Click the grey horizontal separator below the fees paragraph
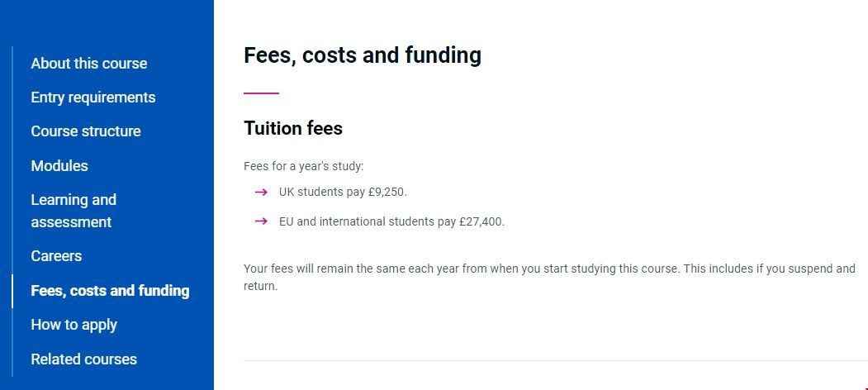This screenshot has width=868, height=390. [555, 360]
